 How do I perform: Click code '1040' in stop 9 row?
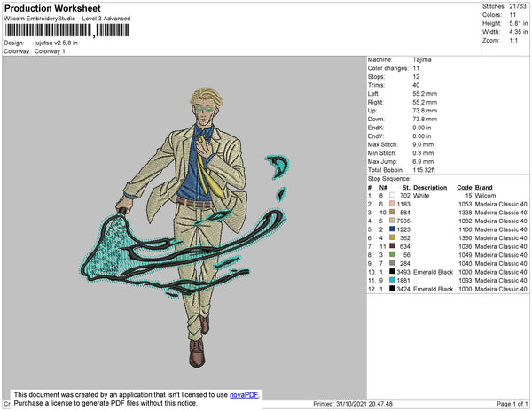tap(465, 263)
